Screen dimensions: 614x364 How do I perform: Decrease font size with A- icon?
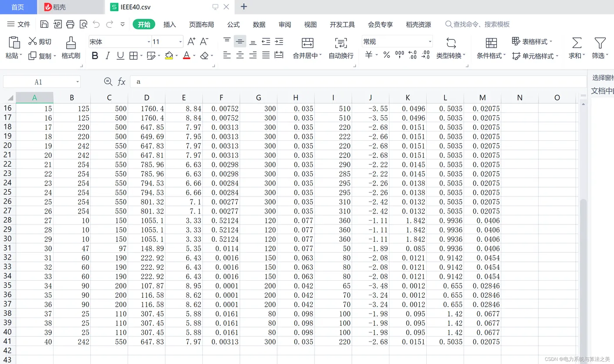[204, 42]
